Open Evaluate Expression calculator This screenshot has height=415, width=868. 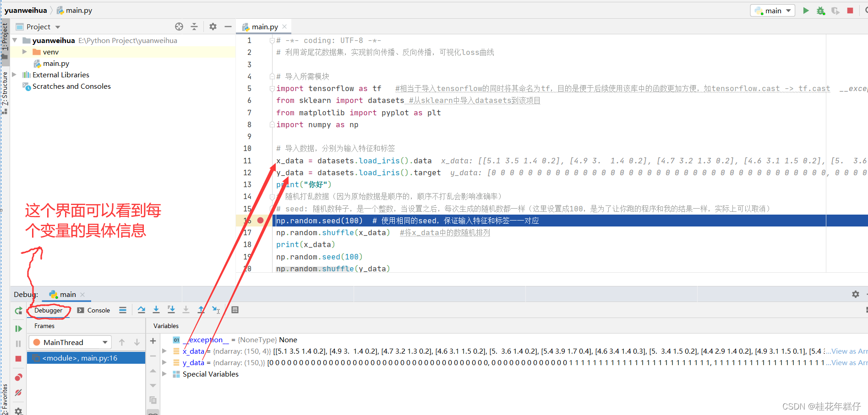[235, 310]
